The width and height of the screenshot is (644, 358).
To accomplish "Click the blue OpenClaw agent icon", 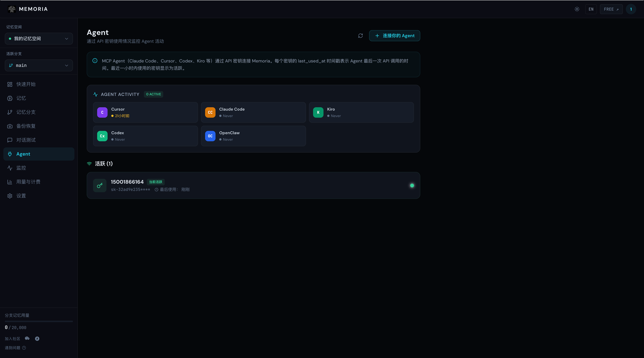I will pyautogui.click(x=210, y=136).
